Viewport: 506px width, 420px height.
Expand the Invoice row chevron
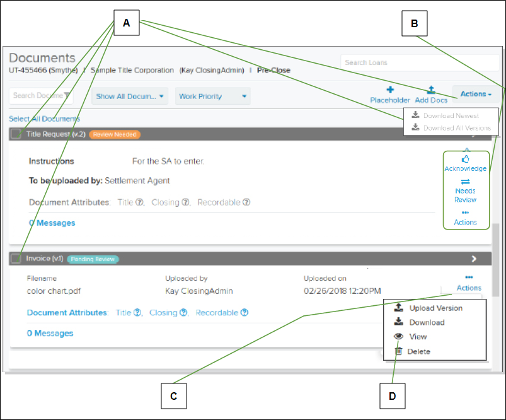pyautogui.click(x=474, y=259)
